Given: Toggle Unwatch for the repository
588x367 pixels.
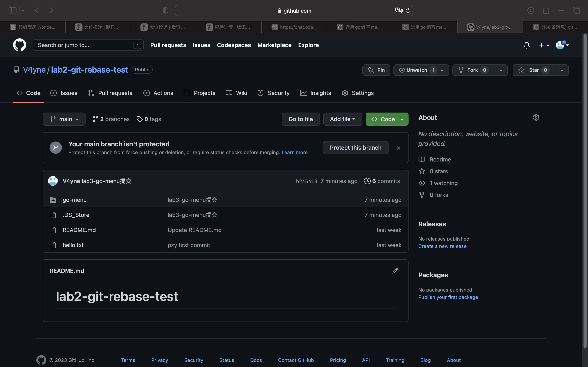Looking at the screenshot, I should tap(416, 70).
